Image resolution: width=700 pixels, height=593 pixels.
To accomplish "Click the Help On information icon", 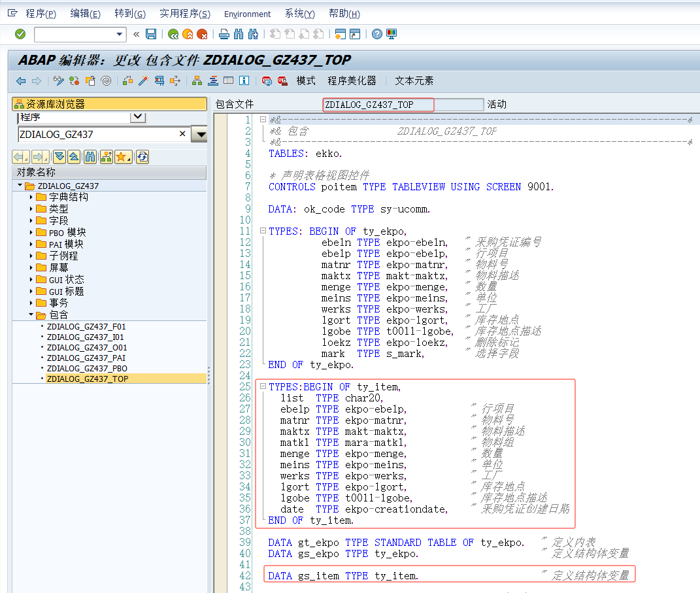I will pos(244,81).
